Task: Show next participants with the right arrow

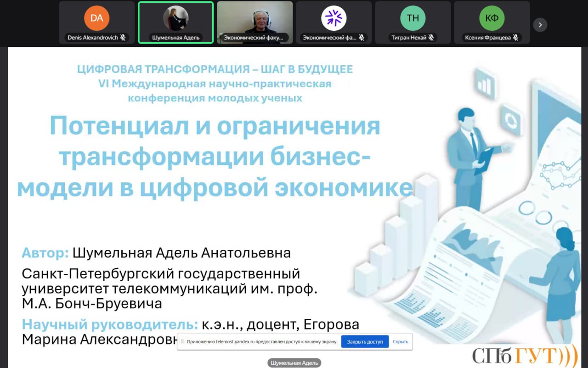Action: click(540, 25)
